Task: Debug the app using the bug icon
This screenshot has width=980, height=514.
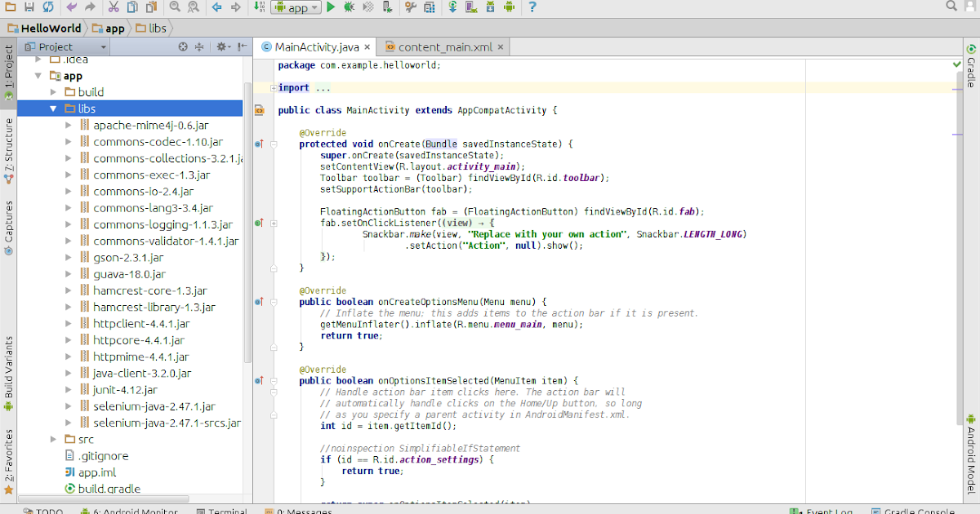Action: tap(349, 7)
